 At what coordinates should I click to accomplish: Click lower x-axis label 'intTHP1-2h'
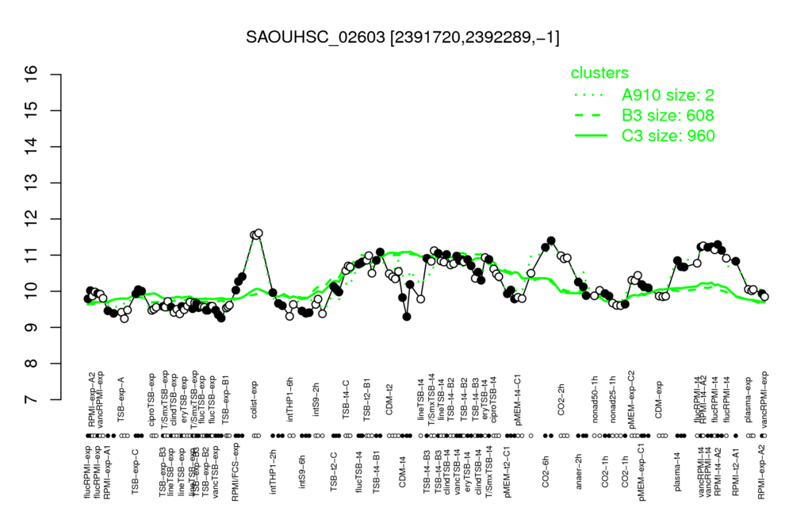click(273, 470)
